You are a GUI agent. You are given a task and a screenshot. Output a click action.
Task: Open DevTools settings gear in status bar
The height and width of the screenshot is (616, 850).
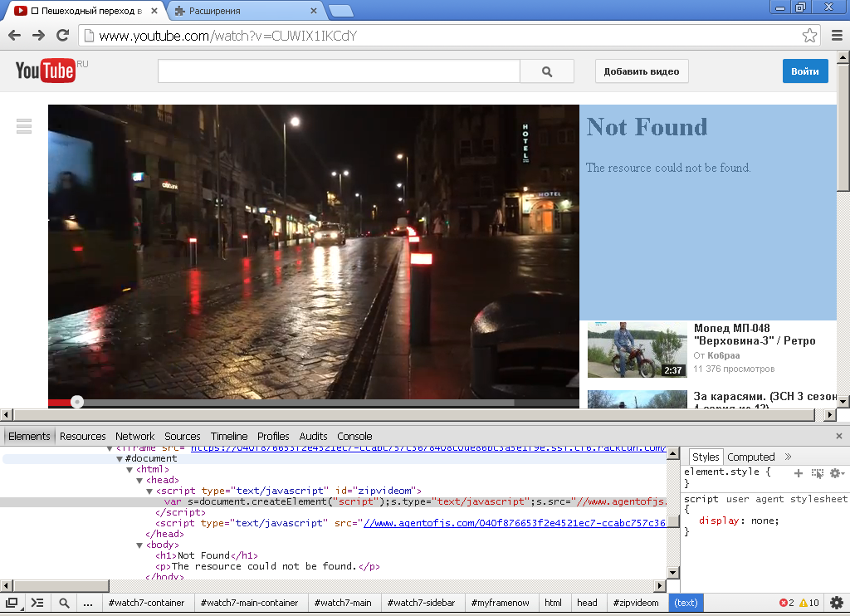pos(837,603)
